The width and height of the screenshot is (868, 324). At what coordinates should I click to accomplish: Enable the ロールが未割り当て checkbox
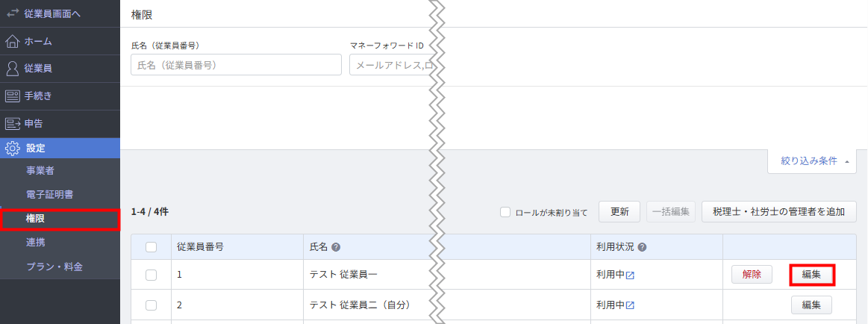pyautogui.click(x=505, y=211)
